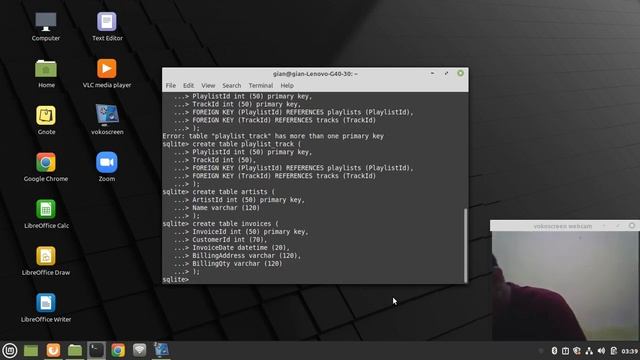
Task: Click the webcam video preview
Action: 565,286
